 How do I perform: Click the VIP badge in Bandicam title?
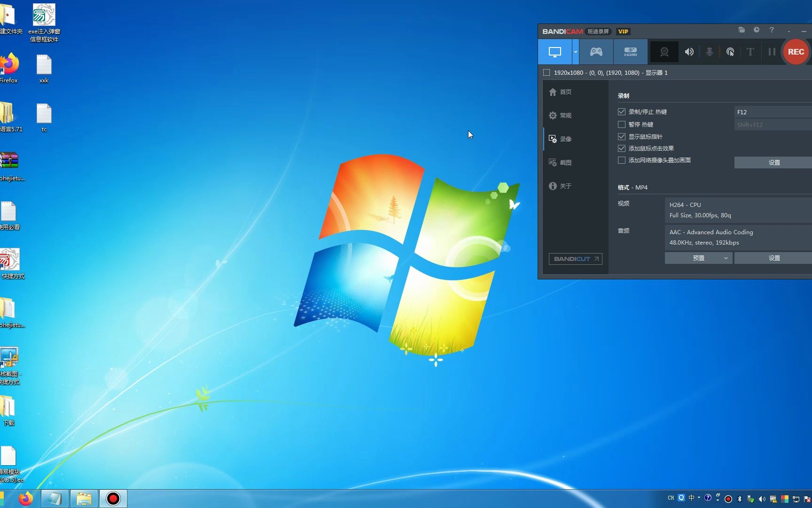(x=623, y=32)
